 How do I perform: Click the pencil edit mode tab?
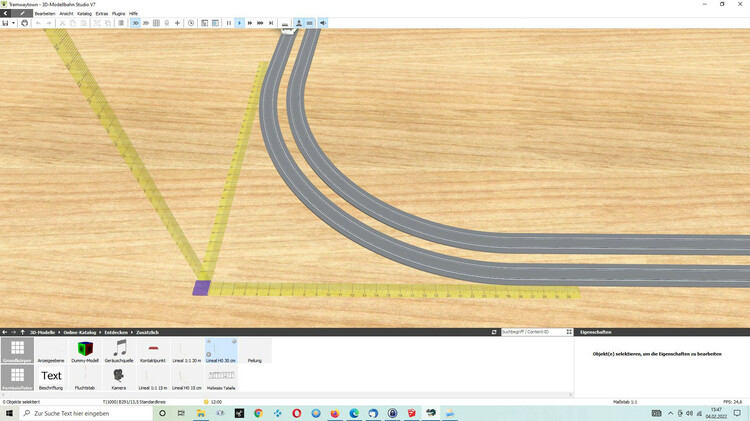pyautogui.click(x=22, y=13)
